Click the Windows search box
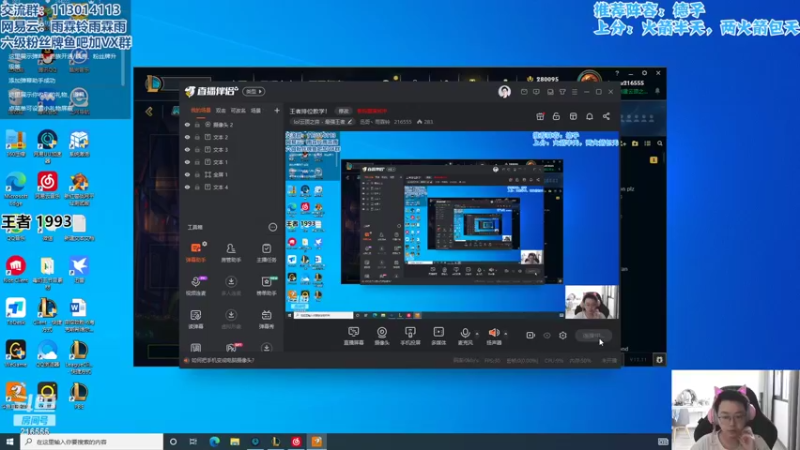The image size is (800, 450). 92,441
